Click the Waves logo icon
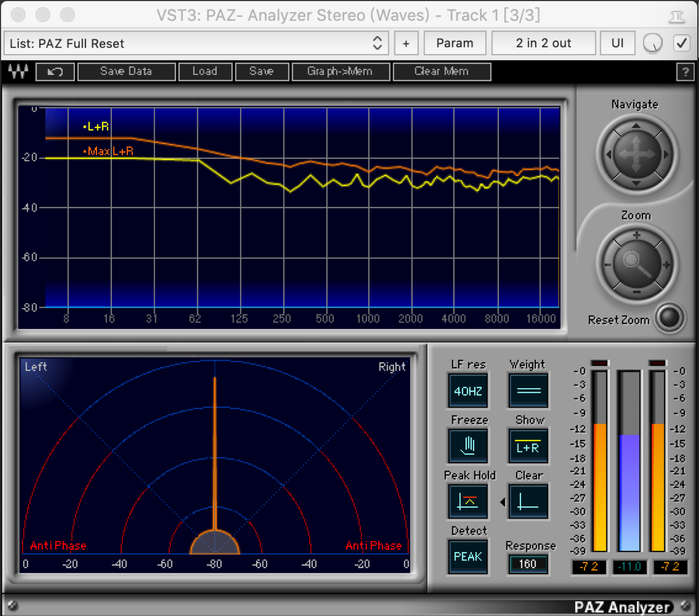The height and width of the screenshot is (616, 699). pos(18,71)
